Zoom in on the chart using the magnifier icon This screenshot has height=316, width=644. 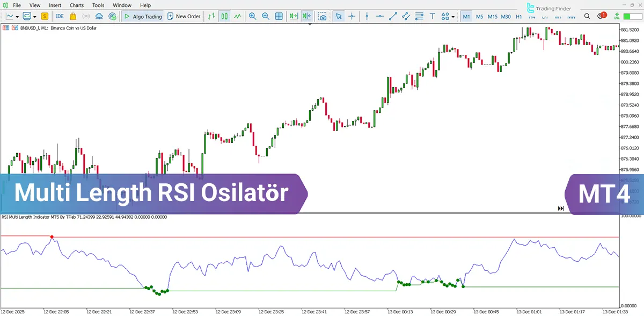(252, 16)
